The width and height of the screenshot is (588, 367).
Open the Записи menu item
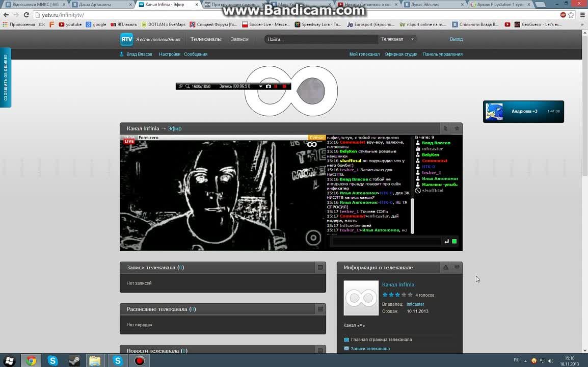click(239, 39)
